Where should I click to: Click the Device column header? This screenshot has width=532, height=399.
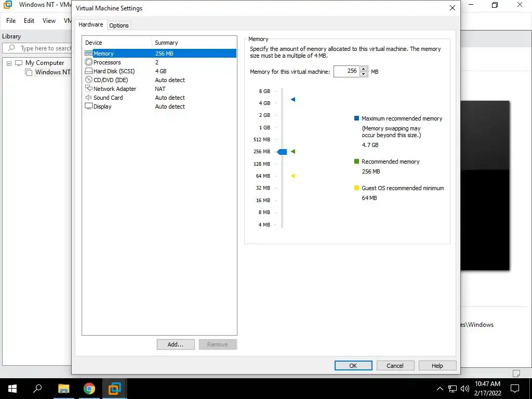[117, 43]
